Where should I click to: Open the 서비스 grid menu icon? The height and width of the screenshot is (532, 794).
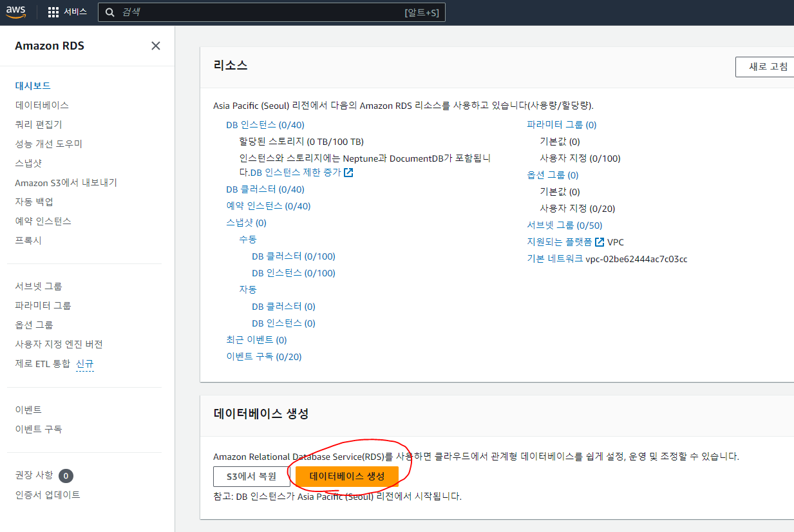(x=53, y=12)
